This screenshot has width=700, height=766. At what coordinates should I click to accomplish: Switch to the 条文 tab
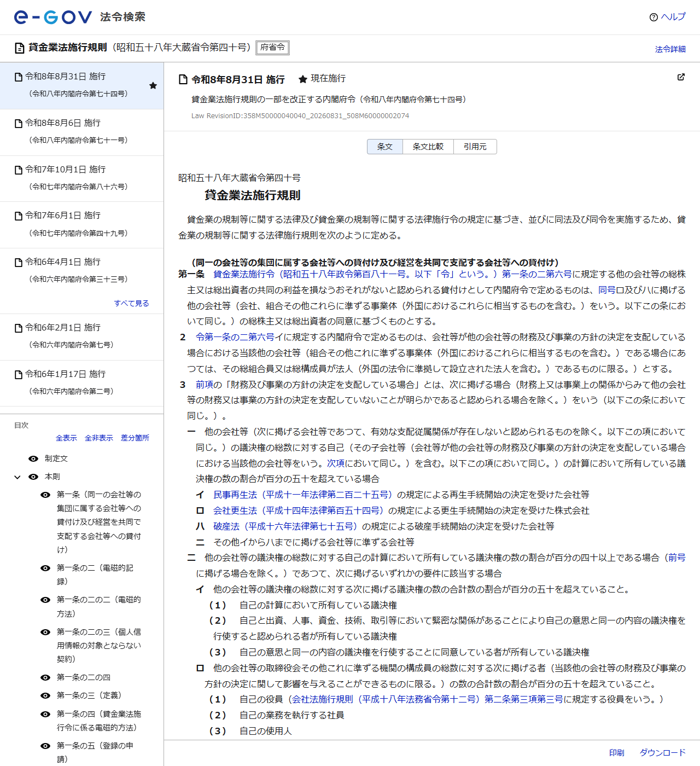(385, 147)
